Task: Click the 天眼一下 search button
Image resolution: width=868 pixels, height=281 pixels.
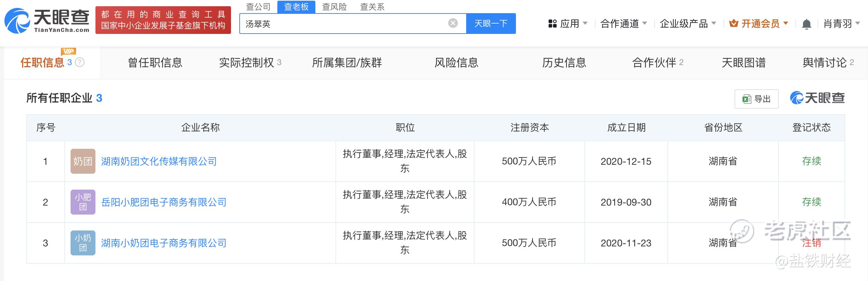Action: pos(491,24)
